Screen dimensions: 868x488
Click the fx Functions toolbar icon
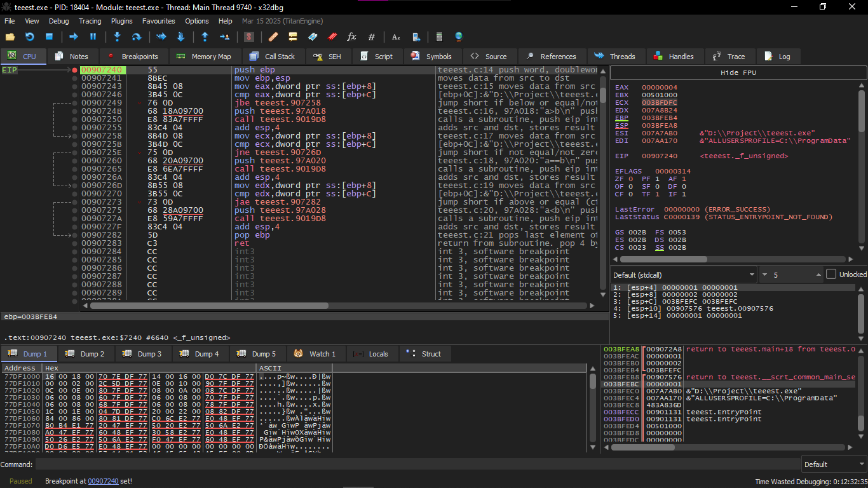coord(351,37)
